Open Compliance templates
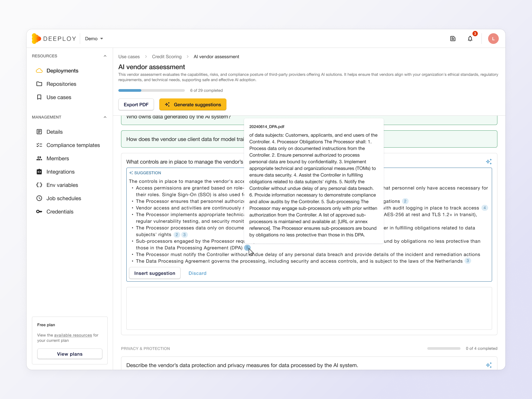The width and height of the screenshot is (532, 399). 73,145
